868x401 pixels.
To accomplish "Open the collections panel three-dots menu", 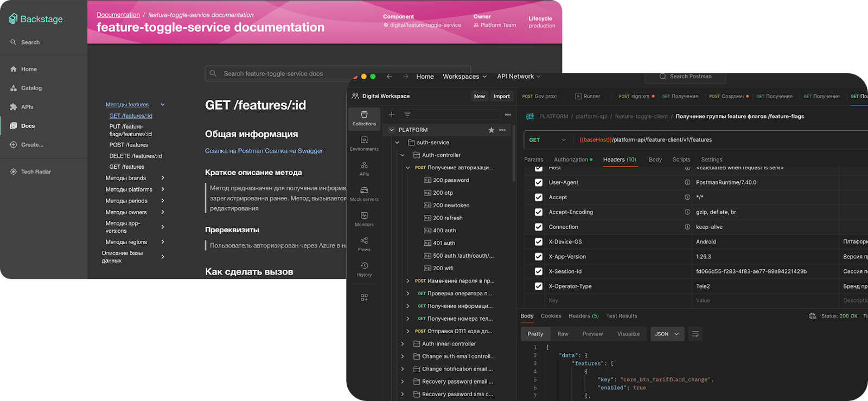I will point(508,114).
